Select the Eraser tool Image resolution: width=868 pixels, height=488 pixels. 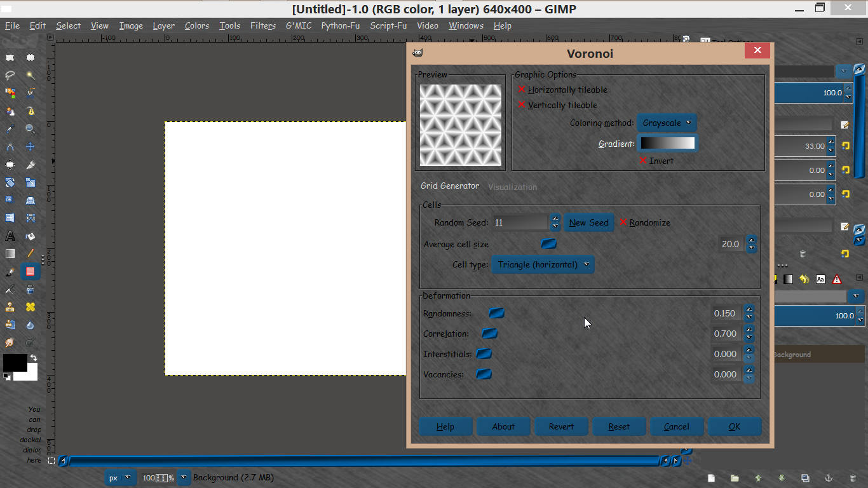(31, 271)
